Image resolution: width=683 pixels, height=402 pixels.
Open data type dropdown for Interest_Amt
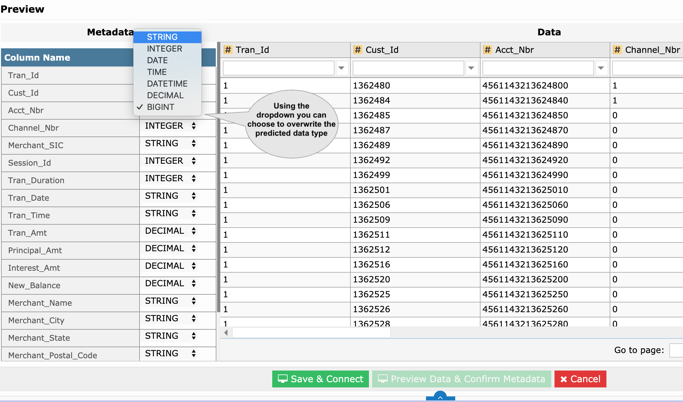pos(170,266)
